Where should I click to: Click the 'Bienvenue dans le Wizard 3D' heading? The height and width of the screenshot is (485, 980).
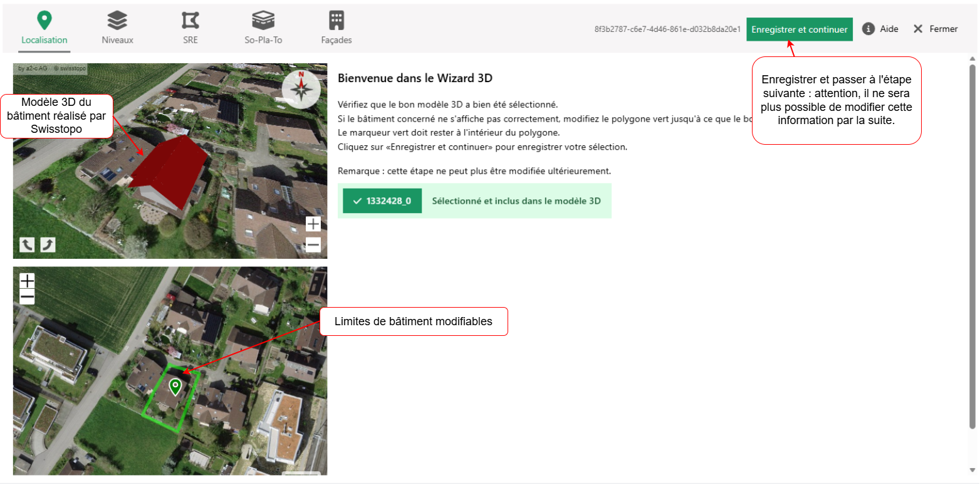coord(415,78)
